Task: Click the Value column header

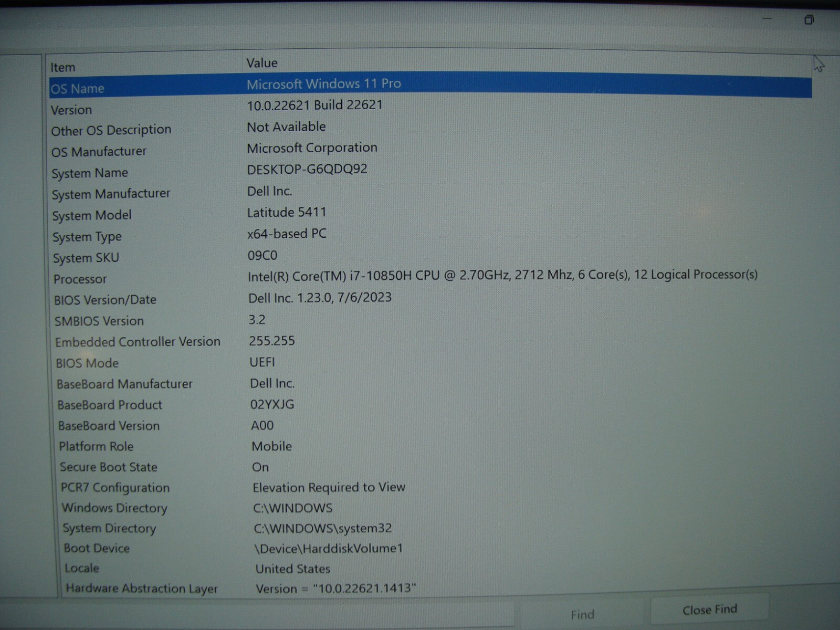Action: [x=262, y=63]
